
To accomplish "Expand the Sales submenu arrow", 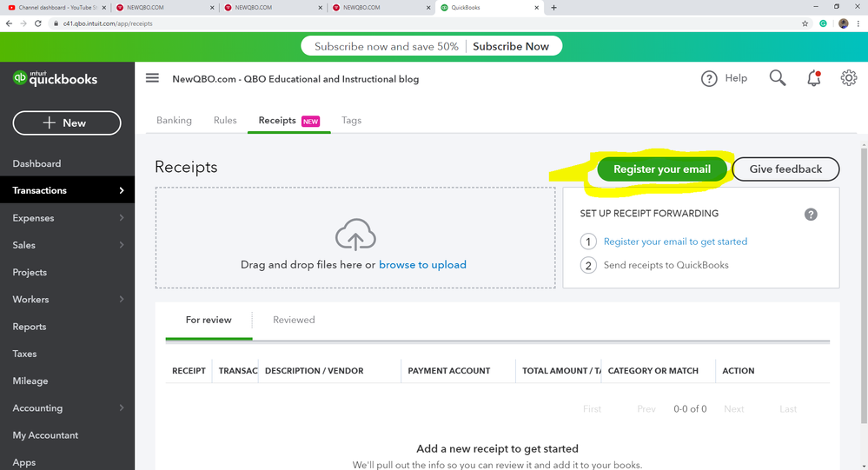I will point(122,245).
